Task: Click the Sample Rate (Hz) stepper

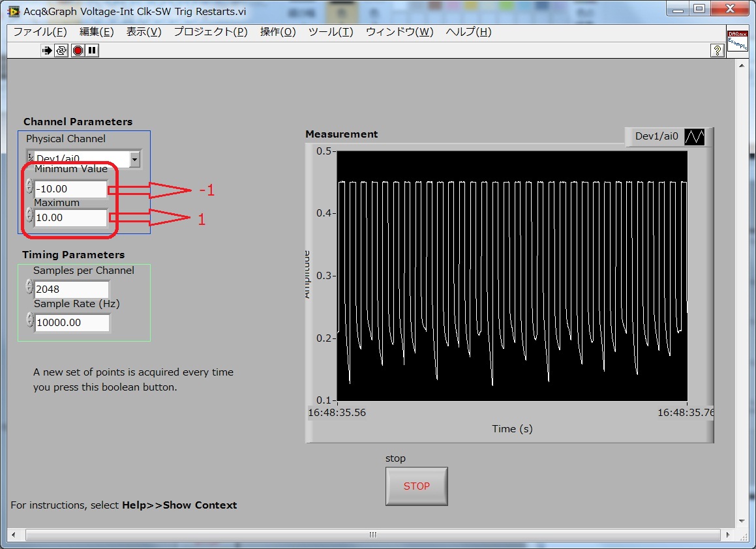Action: tap(29, 319)
